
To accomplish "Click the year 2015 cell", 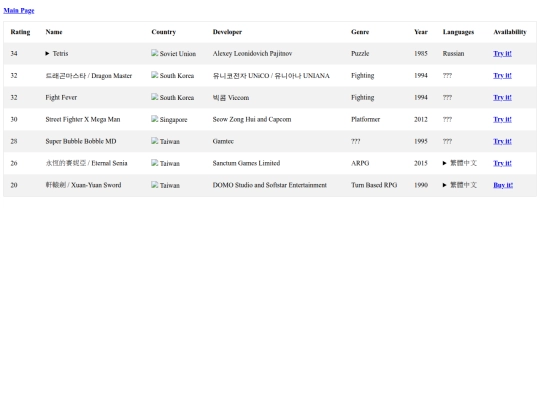I will (421, 163).
